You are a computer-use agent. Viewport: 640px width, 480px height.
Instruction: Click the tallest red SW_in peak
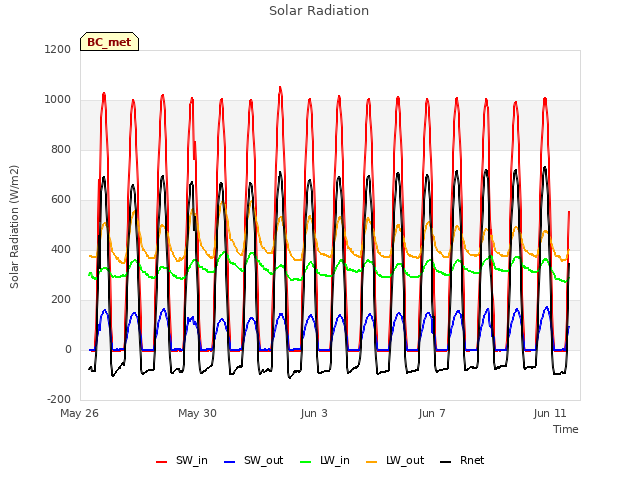280,88
